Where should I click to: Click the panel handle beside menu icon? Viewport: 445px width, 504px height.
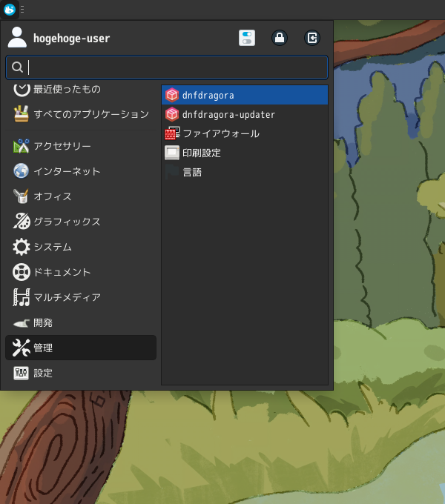(22, 10)
